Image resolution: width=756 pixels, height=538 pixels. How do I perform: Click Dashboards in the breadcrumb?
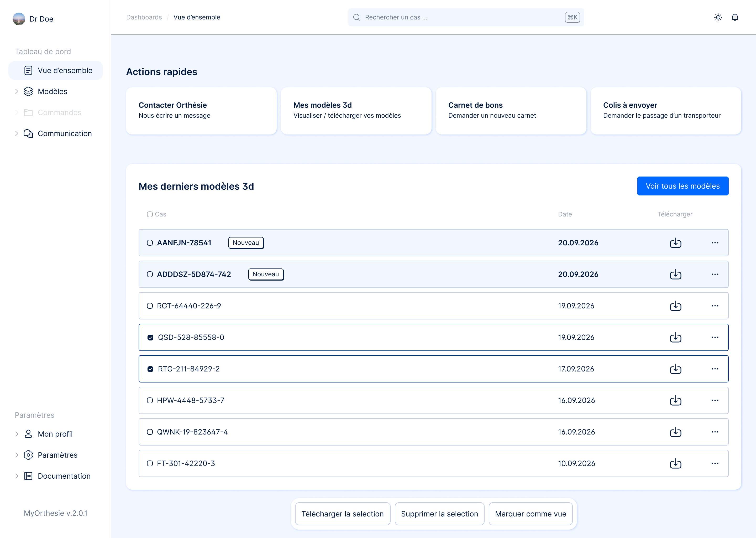(144, 17)
